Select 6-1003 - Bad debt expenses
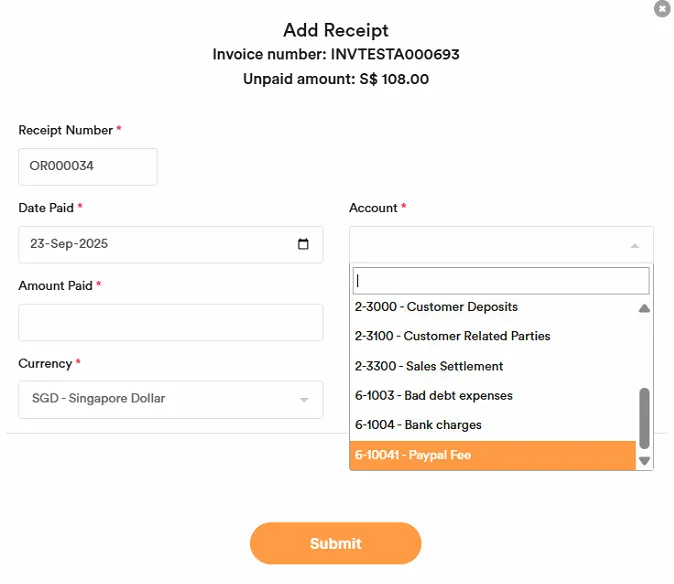 433,395
